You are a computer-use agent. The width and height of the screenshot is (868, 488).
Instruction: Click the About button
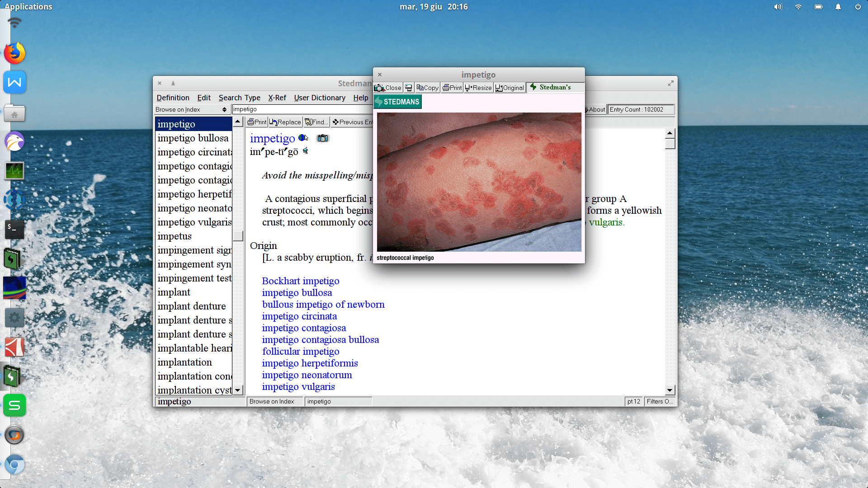pyautogui.click(x=595, y=109)
